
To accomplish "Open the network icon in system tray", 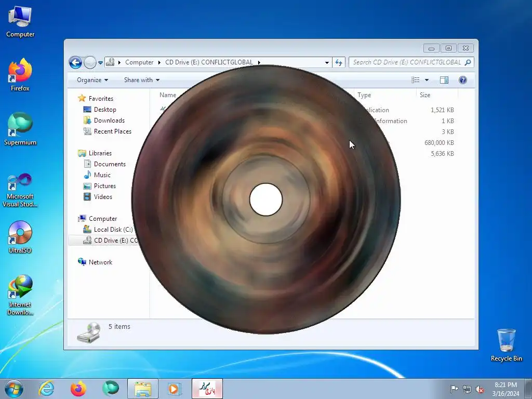I will [x=467, y=389].
